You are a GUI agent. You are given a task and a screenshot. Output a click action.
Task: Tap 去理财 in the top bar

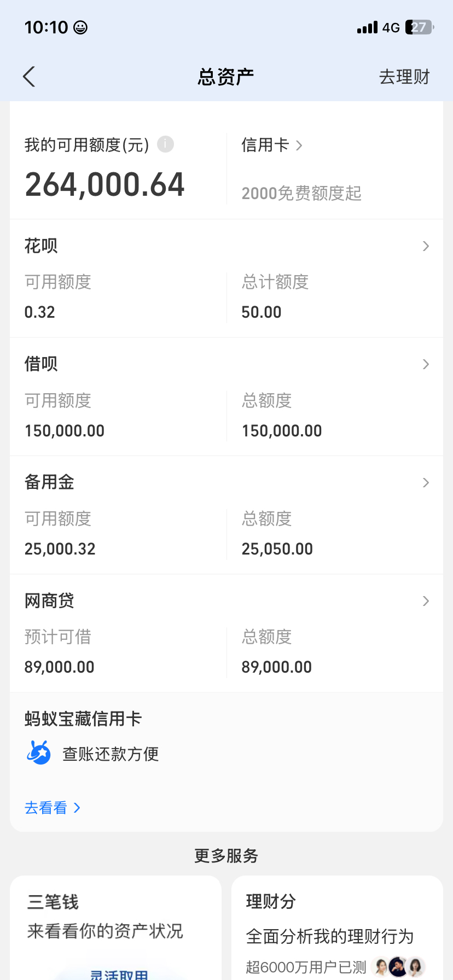(404, 77)
